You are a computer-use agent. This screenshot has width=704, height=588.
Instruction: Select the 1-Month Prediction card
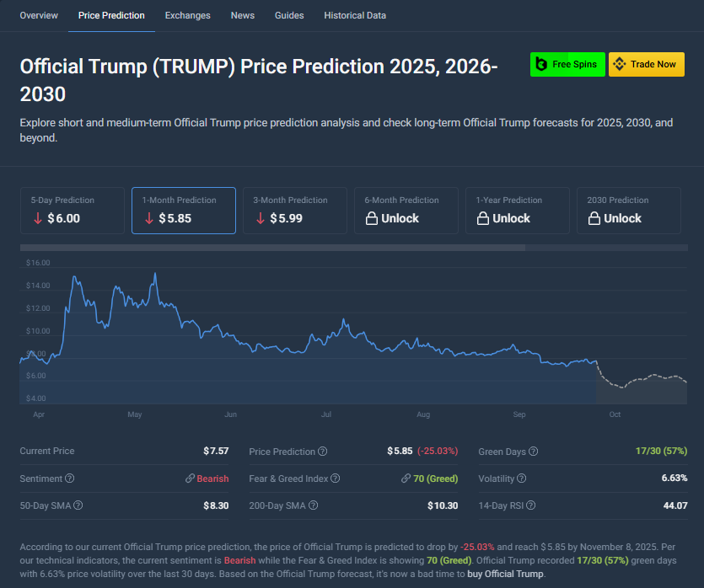[183, 211]
